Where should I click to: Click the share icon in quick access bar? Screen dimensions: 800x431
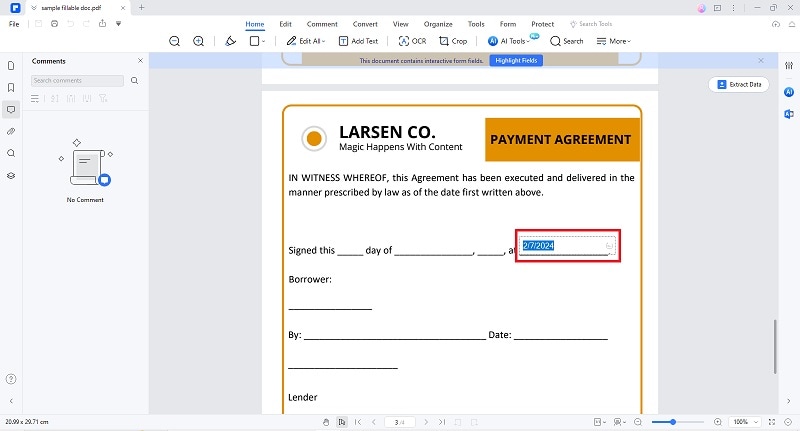click(103, 23)
